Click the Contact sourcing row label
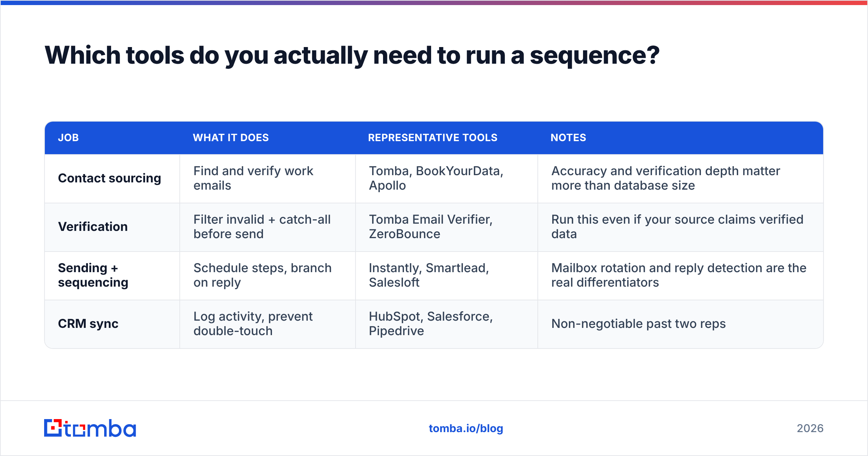Viewport: 868px width, 456px height. coord(109,178)
